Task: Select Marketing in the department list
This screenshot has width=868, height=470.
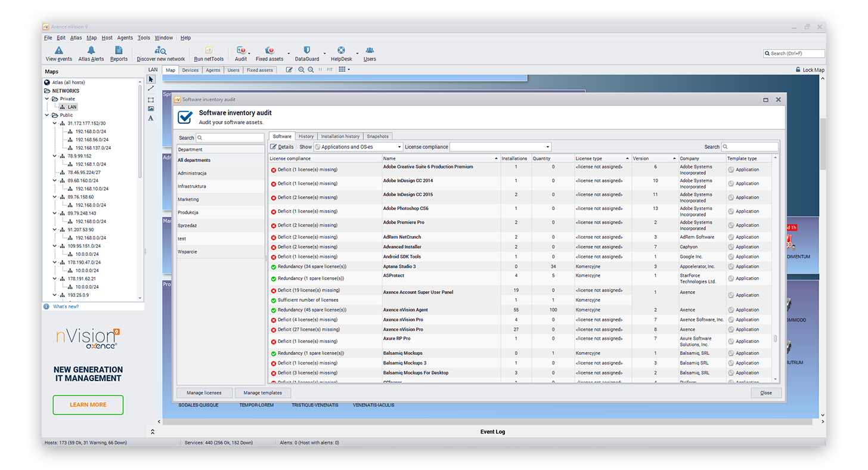Action: 188,199
